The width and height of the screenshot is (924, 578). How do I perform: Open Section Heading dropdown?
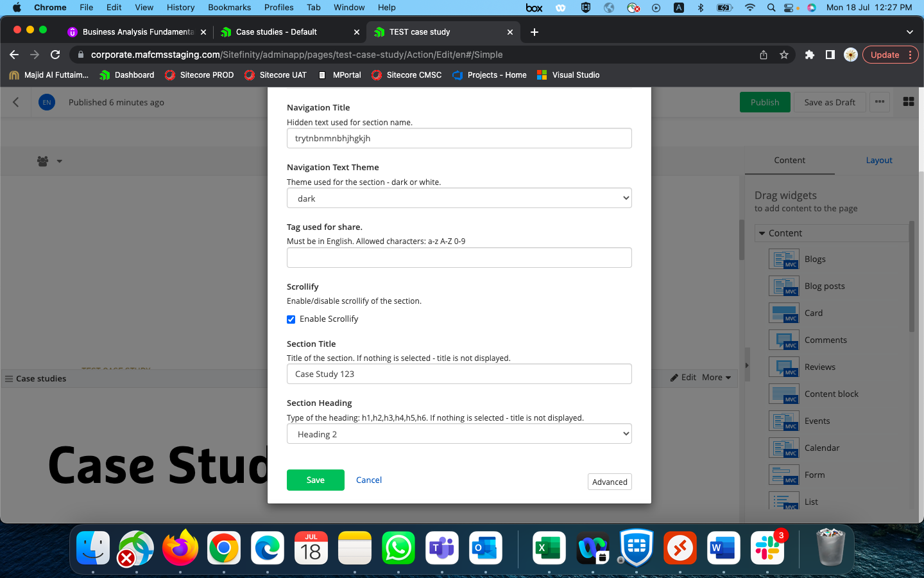pyautogui.click(x=459, y=434)
